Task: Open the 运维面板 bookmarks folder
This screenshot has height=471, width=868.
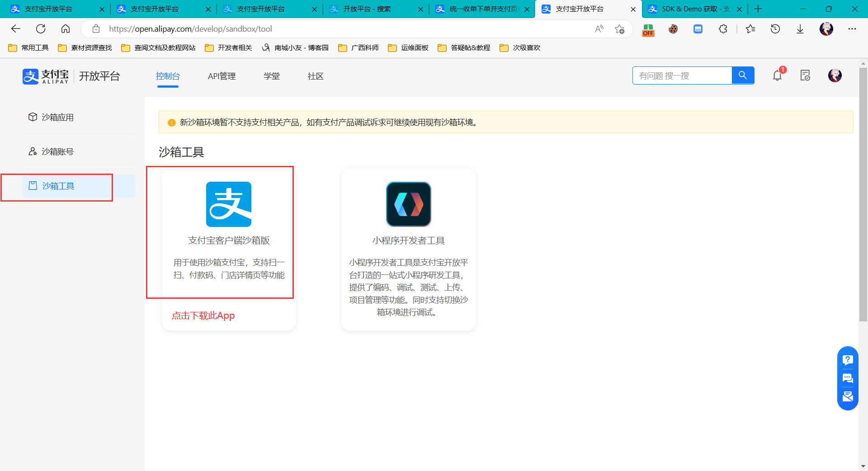Action: (x=408, y=48)
